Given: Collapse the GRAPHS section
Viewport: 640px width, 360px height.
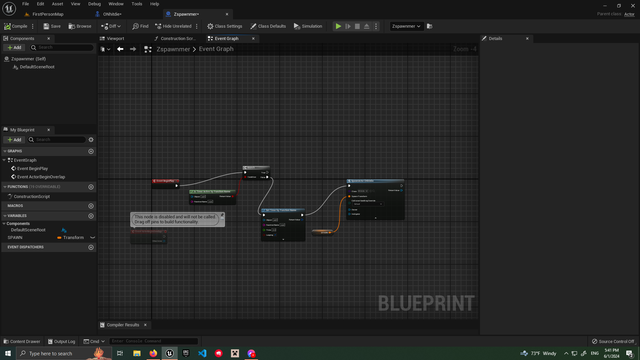Looking at the screenshot, I should click(5, 151).
